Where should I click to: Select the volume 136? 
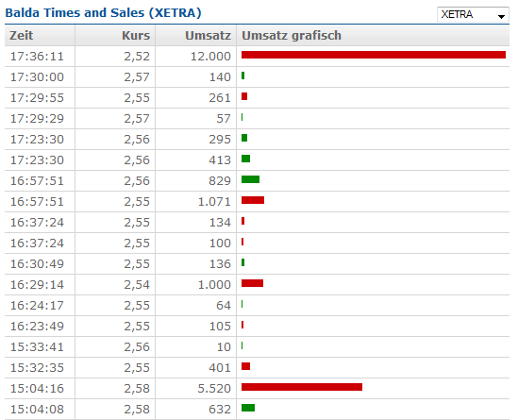click(220, 264)
